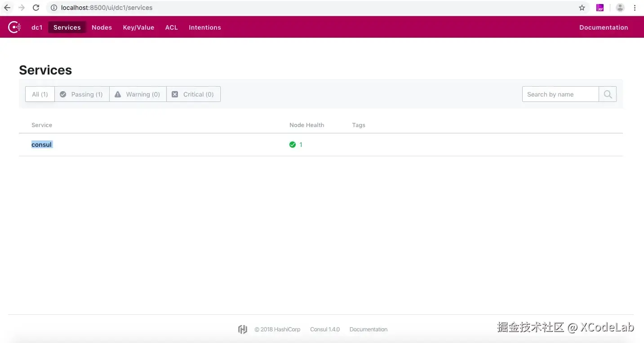Switch to the Nodes tab
Screen dimensions: 644x343
pos(102,27)
